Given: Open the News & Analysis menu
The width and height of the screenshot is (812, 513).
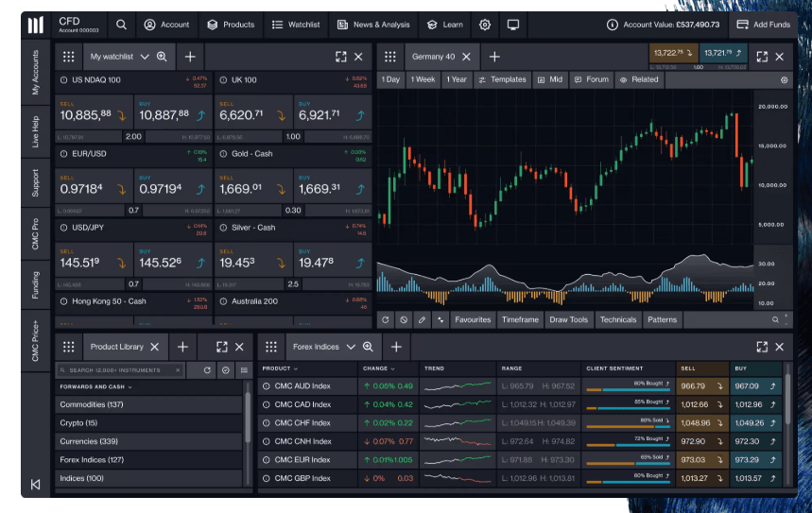Looking at the screenshot, I should (373, 25).
